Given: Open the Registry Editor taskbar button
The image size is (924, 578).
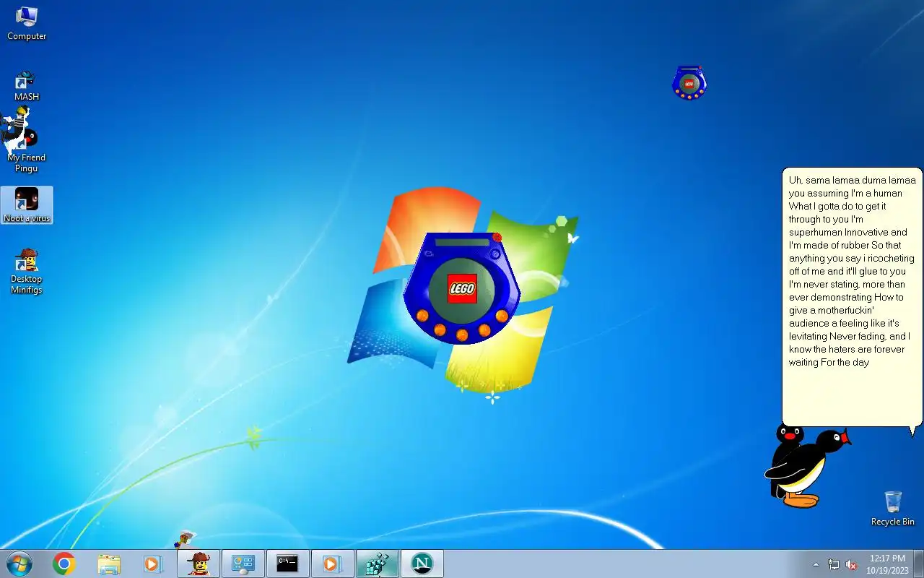Looking at the screenshot, I should [378, 564].
